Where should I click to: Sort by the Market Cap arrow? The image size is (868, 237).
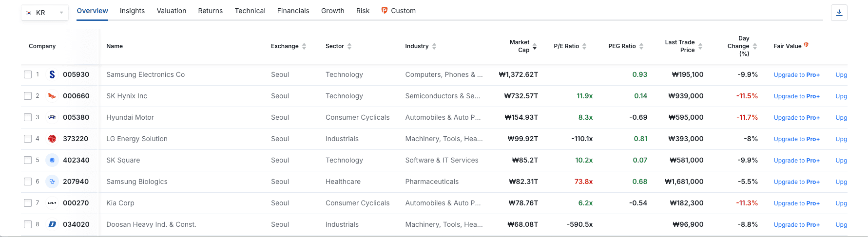(x=535, y=46)
